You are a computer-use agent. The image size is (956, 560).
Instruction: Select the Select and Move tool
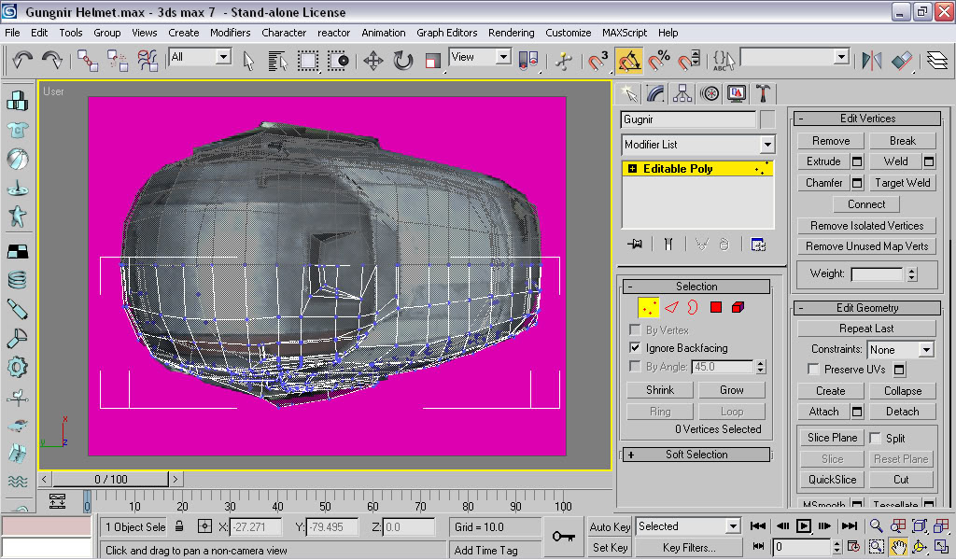373,61
